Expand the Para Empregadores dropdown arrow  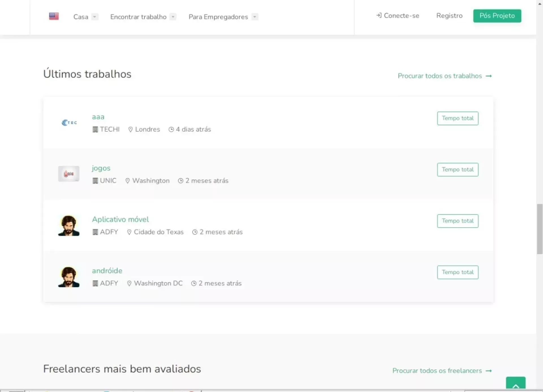point(255,17)
